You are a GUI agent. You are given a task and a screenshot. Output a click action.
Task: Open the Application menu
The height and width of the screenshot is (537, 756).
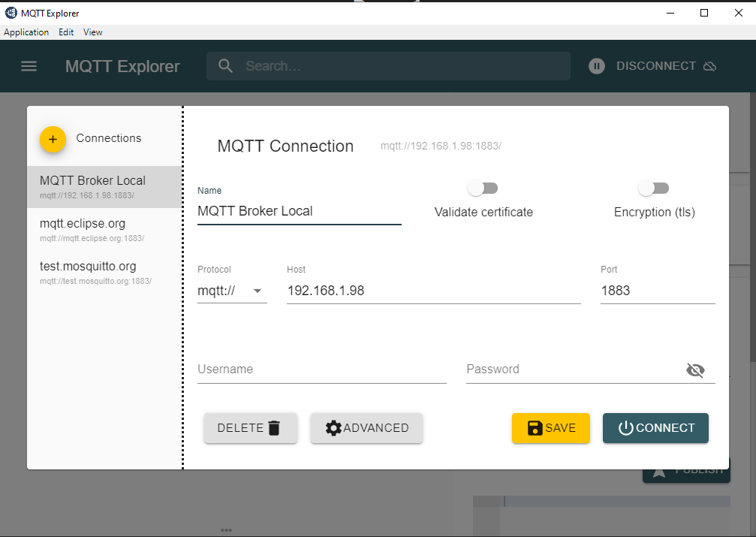pyautogui.click(x=26, y=32)
